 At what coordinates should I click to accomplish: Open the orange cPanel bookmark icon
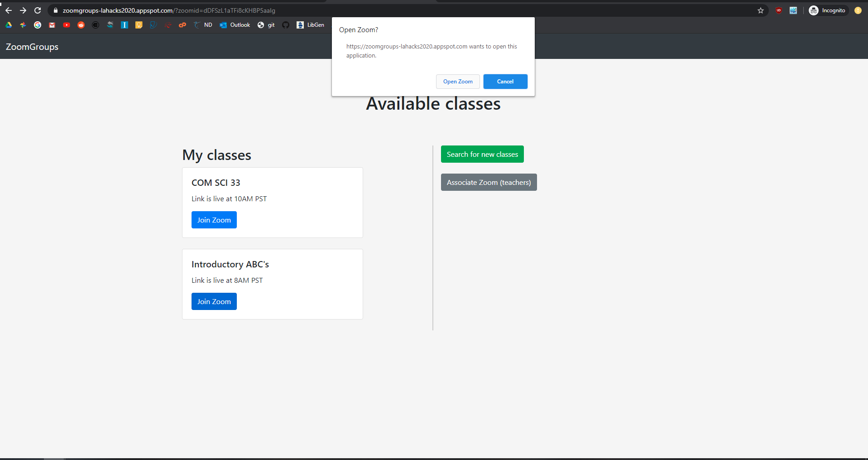pos(182,25)
